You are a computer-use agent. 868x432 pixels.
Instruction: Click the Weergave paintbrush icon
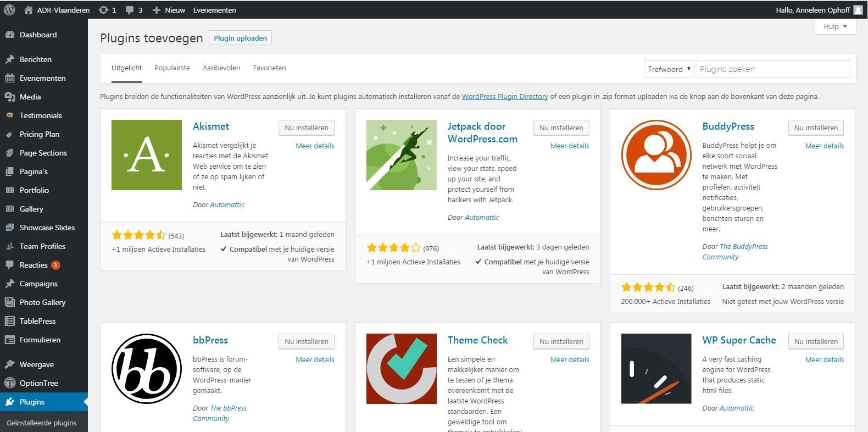point(10,364)
